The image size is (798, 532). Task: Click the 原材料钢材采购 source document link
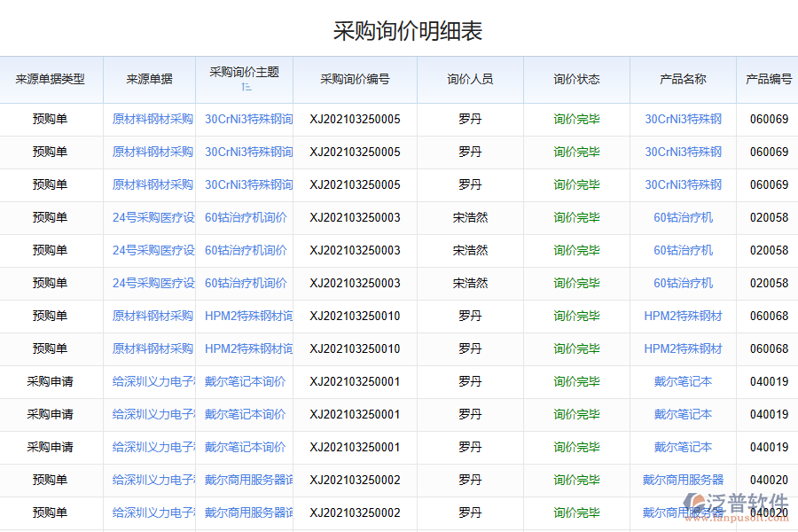pos(152,118)
